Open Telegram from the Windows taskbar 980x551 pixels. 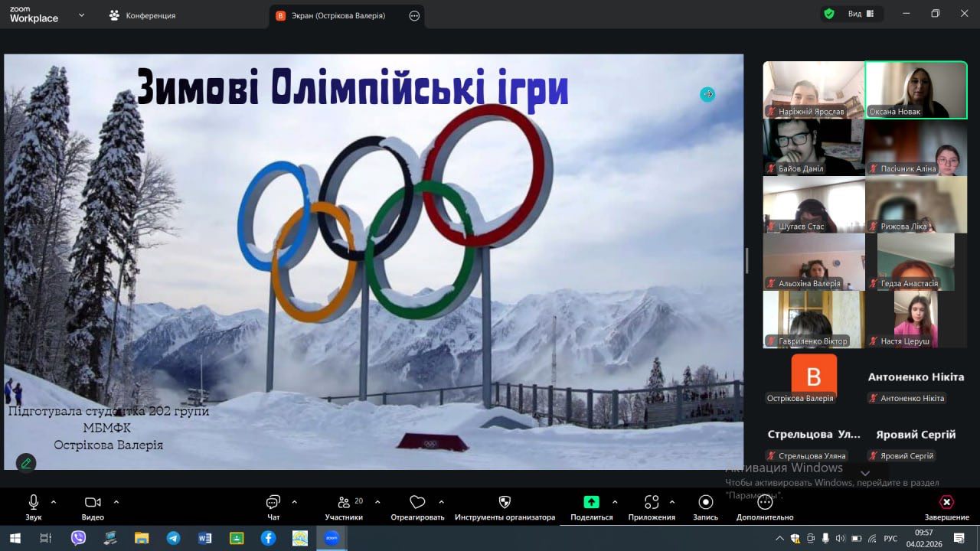tap(173, 538)
